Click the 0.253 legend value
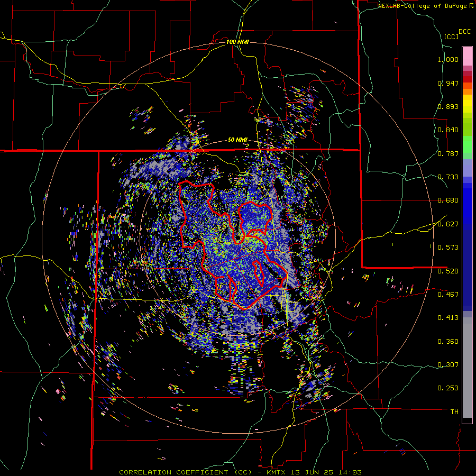Viewport: 476px width, 476px height. (x=448, y=388)
